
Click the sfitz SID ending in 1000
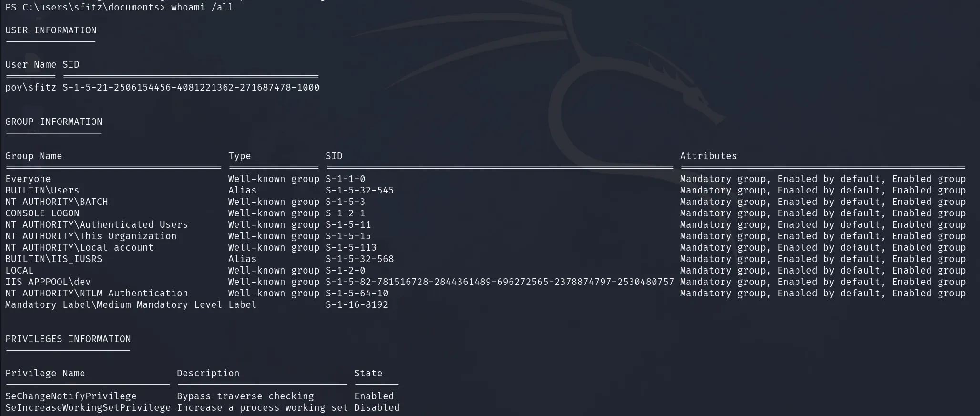coord(191,87)
